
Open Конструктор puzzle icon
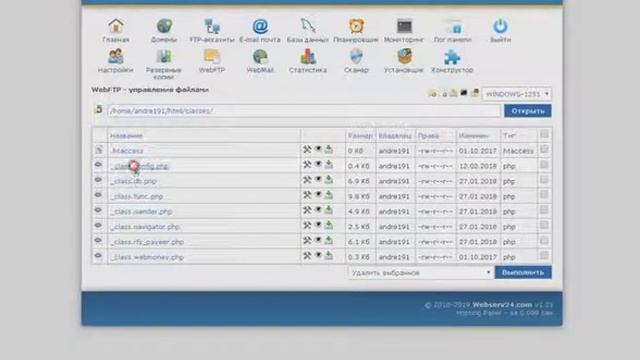click(452, 56)
